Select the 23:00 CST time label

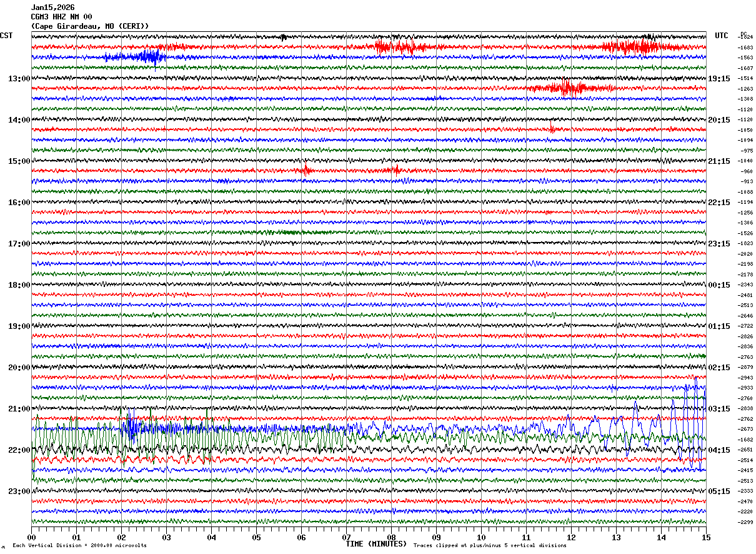[19, 491]
